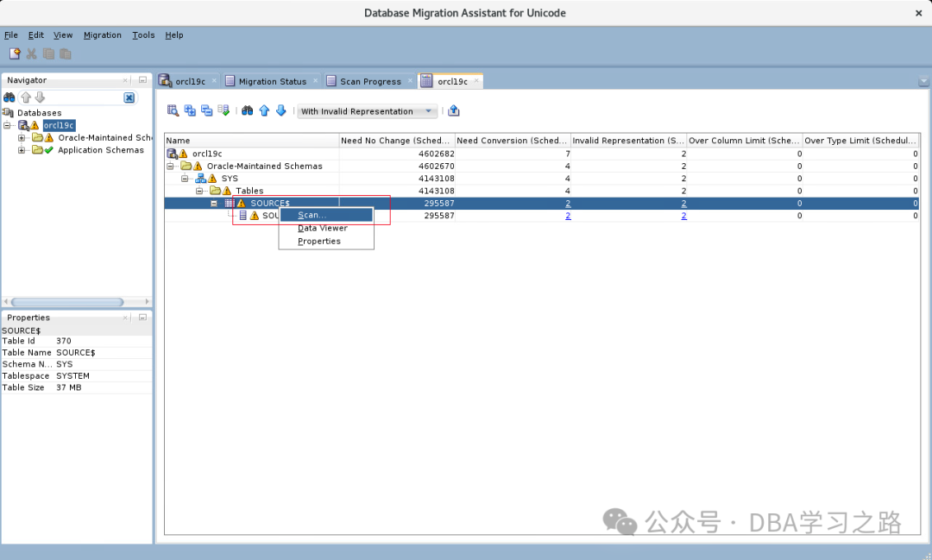
Task: Clear the Navigator search with X icon
Action: coord(129,98)
